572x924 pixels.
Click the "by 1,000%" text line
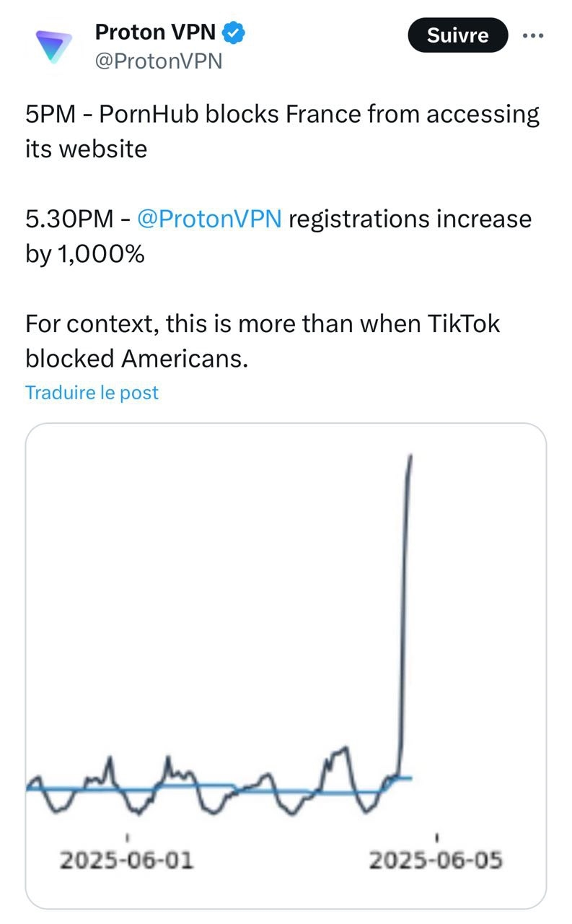tap(85, 254)
